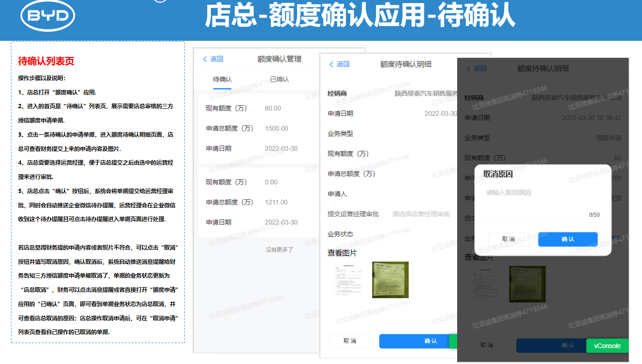This screenshot has height=364, width=642.
Task: Click 查看图片 label in middle panel
Action: coord(342,253)
